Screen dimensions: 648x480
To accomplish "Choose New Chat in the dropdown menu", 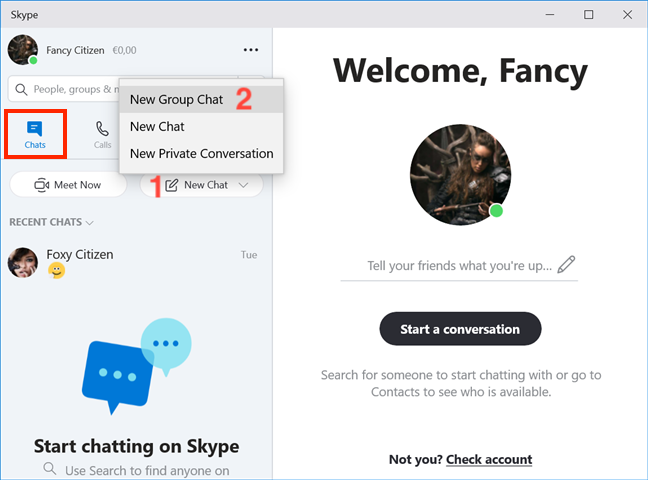I will (x=201, y=127).
